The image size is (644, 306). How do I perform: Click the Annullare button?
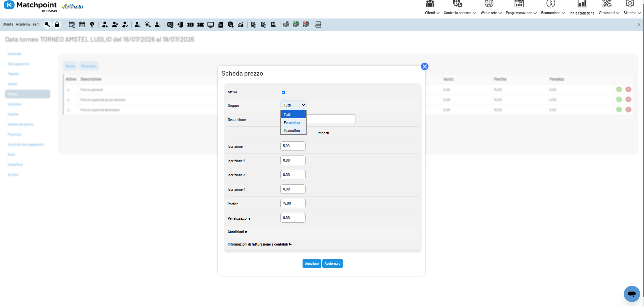pyautogui.click(x=312, y=264)
